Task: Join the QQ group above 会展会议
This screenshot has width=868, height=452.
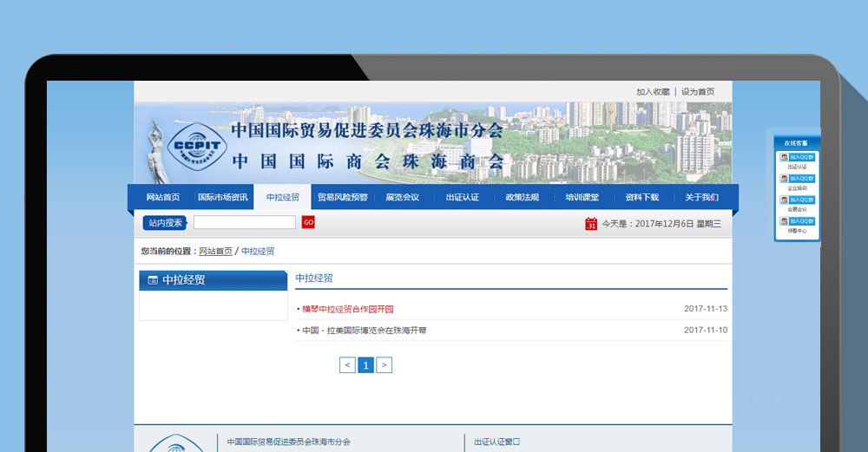Action: [797, 200]
